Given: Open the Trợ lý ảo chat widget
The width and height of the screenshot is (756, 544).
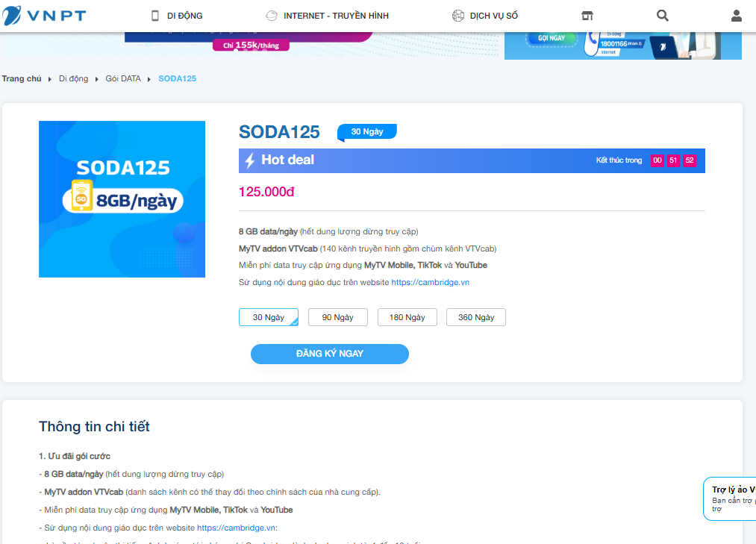Looking at the screenshot, I should click(729, 498).
